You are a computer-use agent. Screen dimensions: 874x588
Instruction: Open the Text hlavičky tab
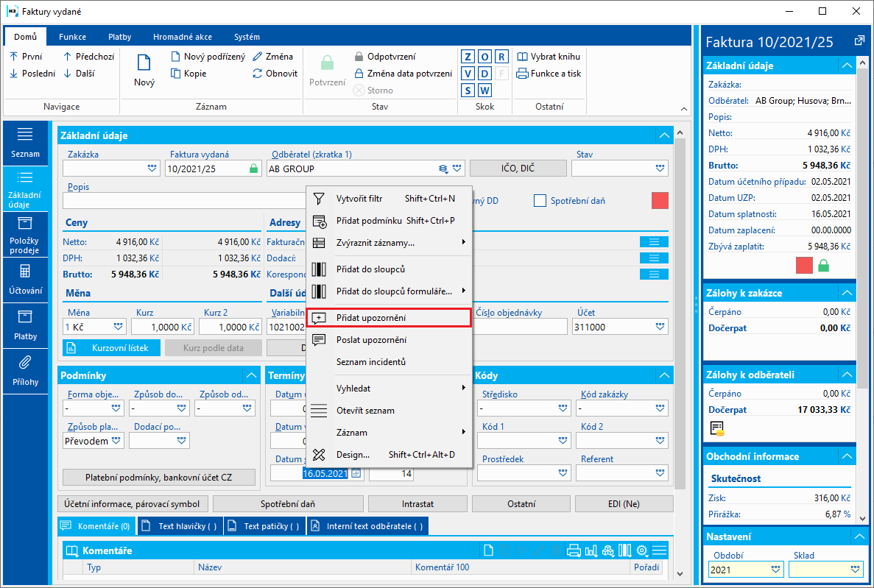click(x=180, y=526)
